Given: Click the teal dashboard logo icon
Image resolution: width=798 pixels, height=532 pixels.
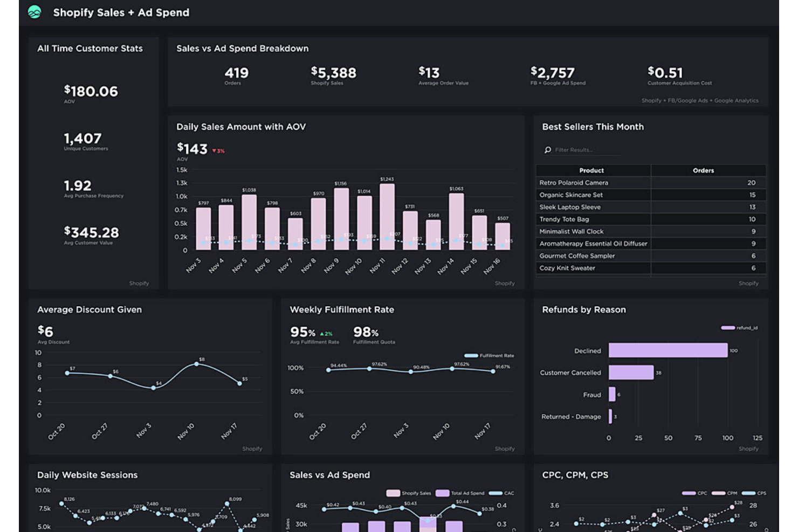Looking at the screenshot, I should [35, 12].
